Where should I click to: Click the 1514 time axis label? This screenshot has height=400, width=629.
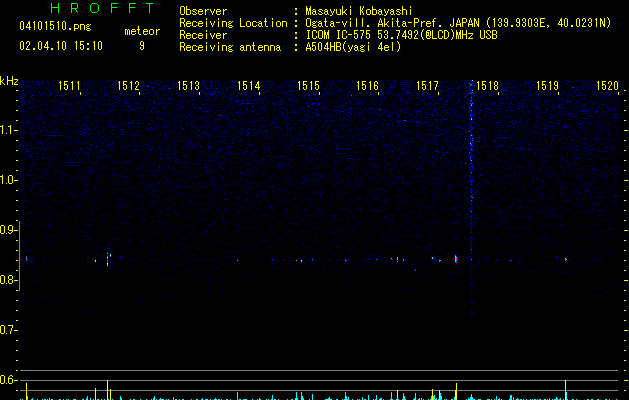click(x=248, y=86)
